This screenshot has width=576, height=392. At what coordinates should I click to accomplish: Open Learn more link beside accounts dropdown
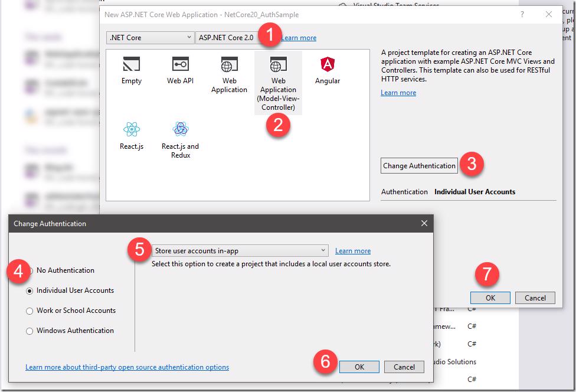coord(353,250)
